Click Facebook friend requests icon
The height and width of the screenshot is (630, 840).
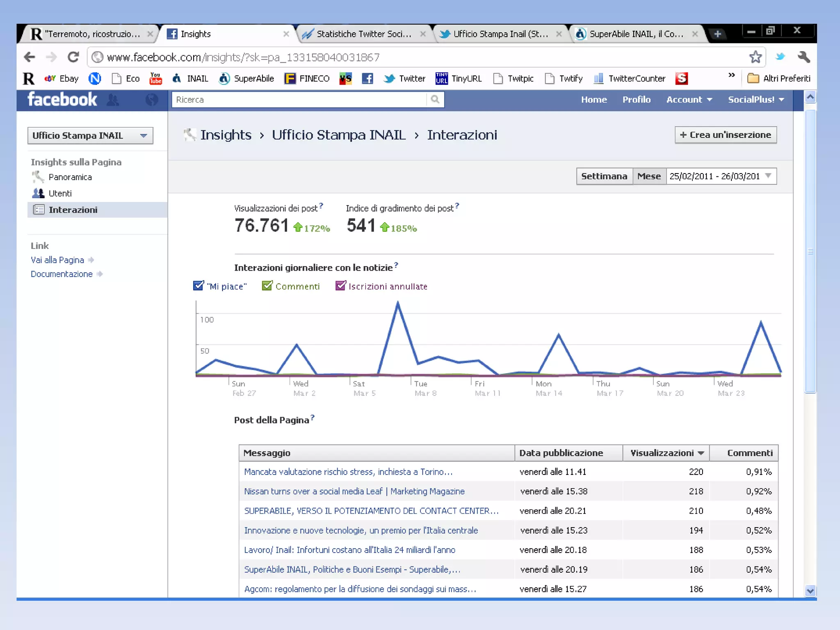click(x=113, y=100)
